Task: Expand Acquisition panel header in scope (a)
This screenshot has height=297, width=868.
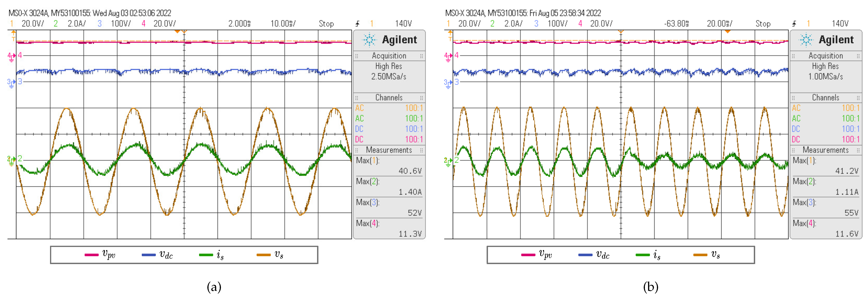Action: click(x=389, y=56)
